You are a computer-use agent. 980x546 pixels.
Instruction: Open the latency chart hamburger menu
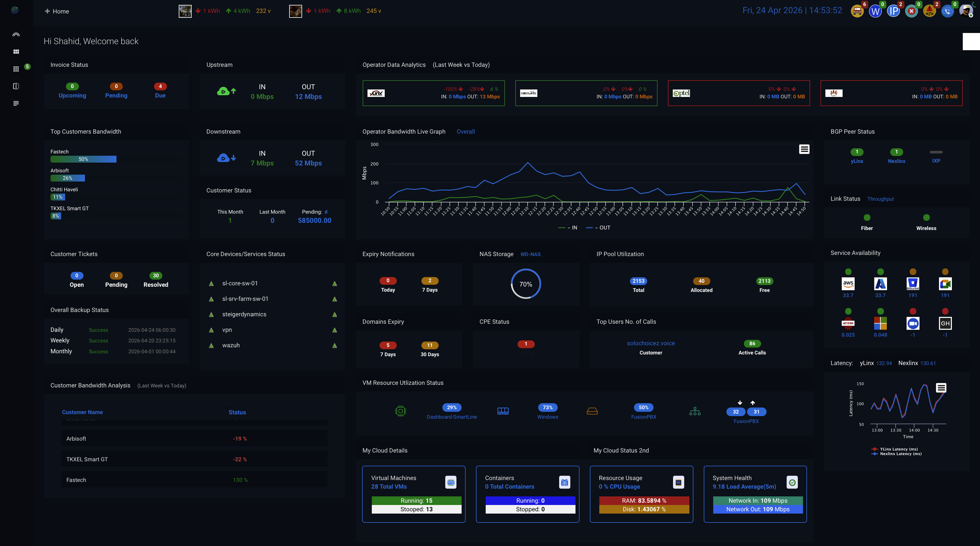point(941,388)
